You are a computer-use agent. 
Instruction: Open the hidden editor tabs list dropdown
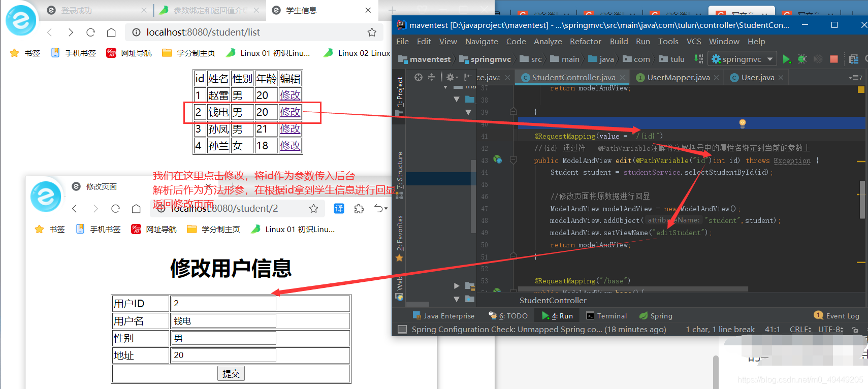click(x=856, y=78)
